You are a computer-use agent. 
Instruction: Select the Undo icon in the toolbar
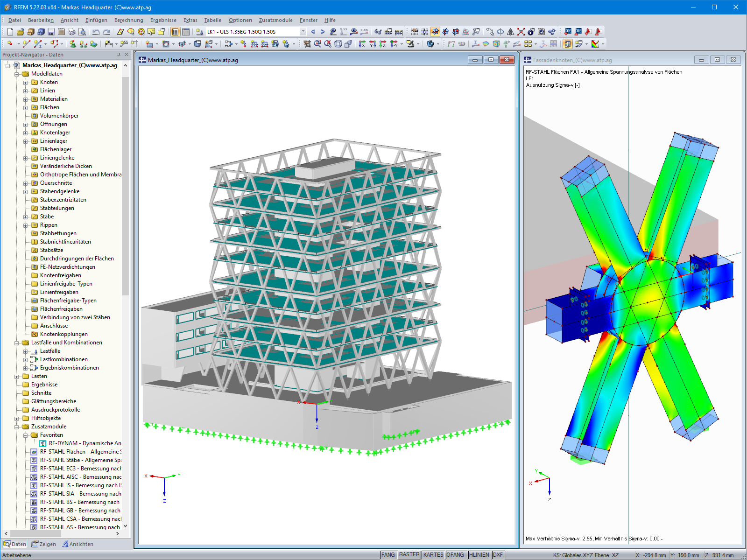point(96,32)
